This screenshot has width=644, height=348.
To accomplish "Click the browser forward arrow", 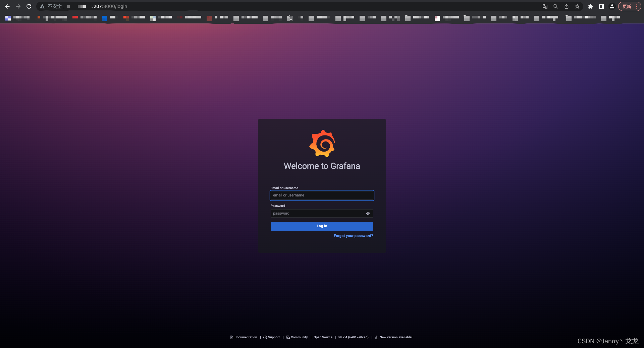I will pos(18,6).
